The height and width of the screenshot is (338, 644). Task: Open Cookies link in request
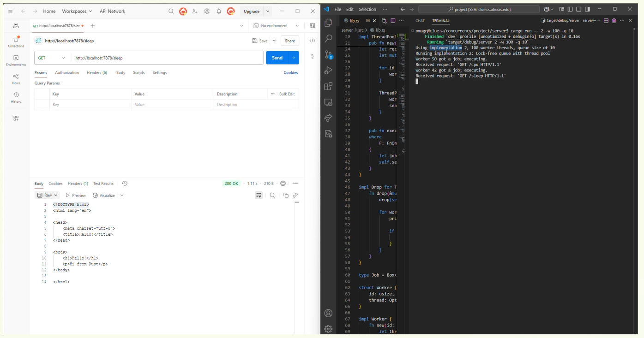coord(291,72)
